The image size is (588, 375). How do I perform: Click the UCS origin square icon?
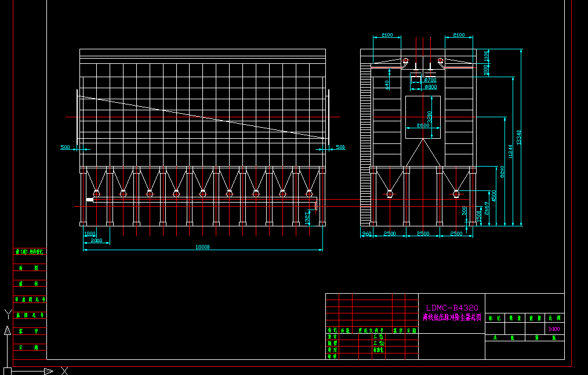[x=7, y=370]
